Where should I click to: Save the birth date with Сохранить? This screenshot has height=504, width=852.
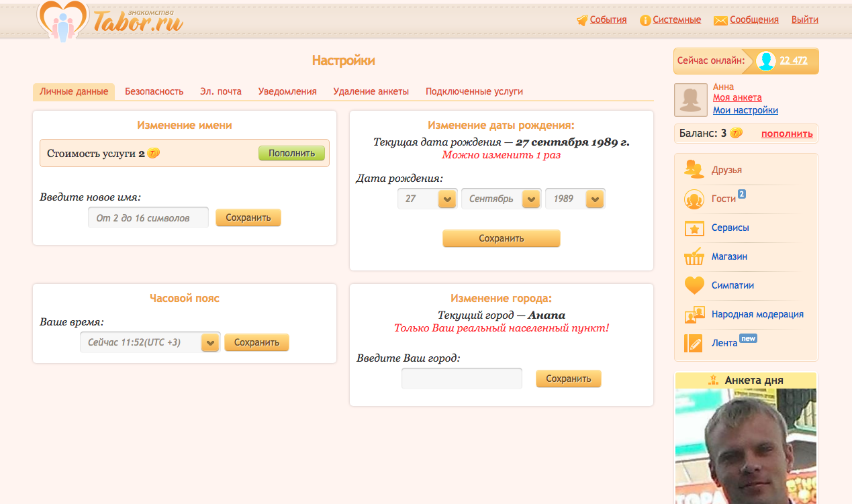click(501, 238)
